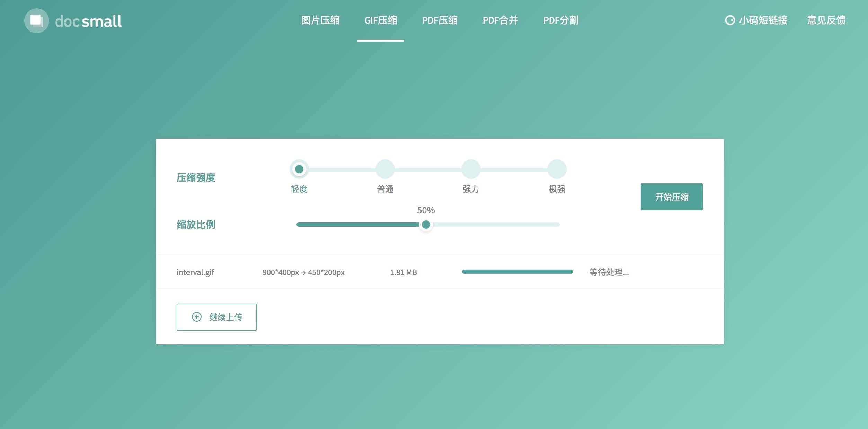Click the 继续上传 button
The width and height of the screenshot is (868, 429).
pyautogui.click(x=217, y=317)
